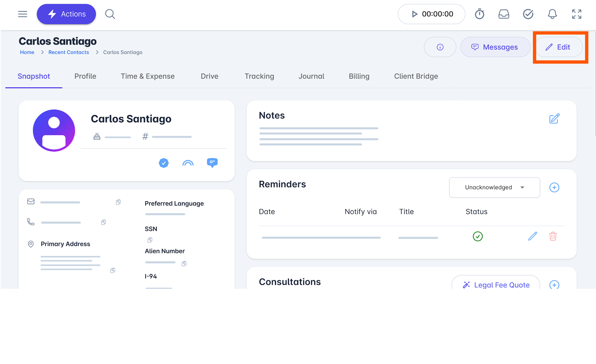Switch to the Drive tab
The image size is (596, 364).
pos(210,76)
